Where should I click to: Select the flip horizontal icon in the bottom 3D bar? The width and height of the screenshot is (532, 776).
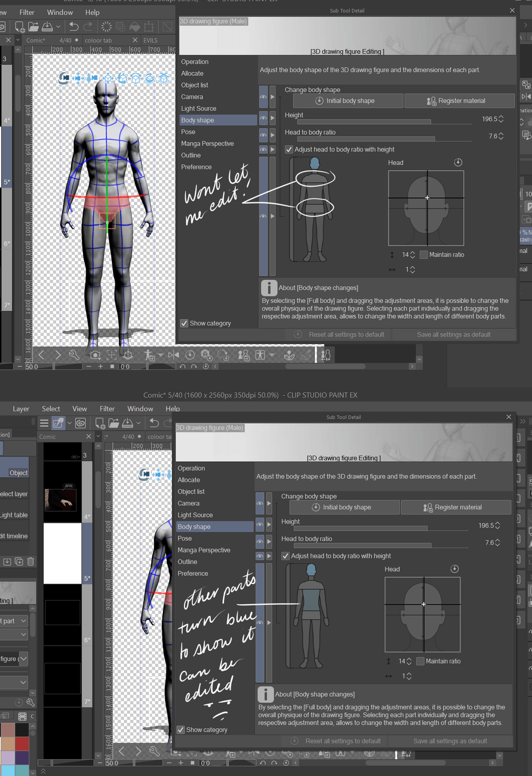pos(172,355)
